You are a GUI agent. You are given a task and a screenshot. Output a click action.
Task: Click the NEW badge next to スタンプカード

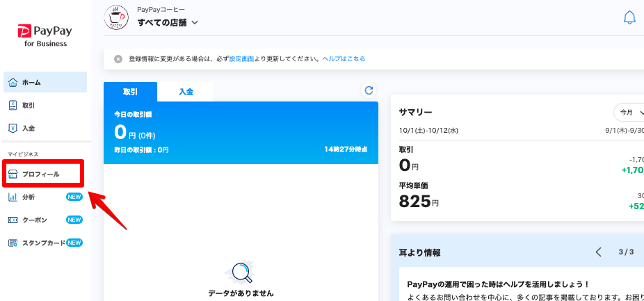coord(74,243)
